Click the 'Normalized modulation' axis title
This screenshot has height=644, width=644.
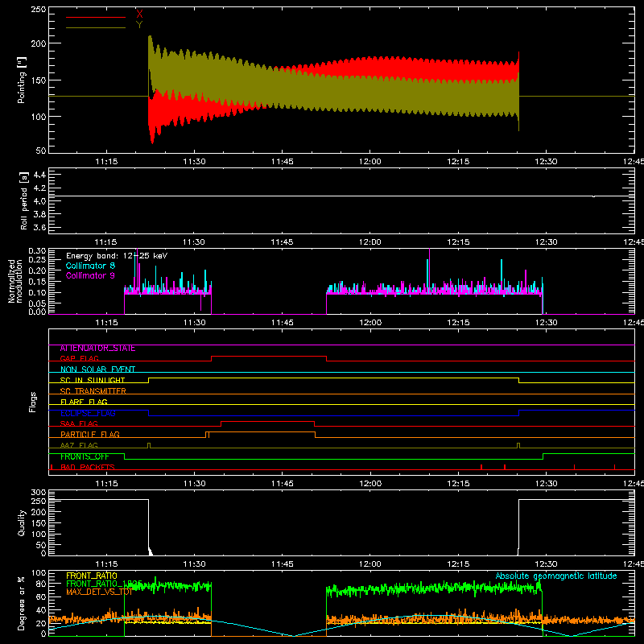point(15,281)
